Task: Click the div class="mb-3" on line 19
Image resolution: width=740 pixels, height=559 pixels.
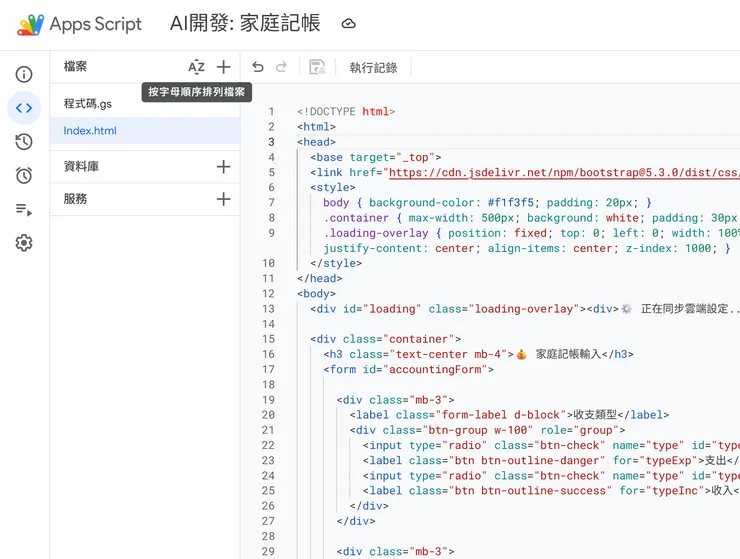Action: [x=395, y=400]
